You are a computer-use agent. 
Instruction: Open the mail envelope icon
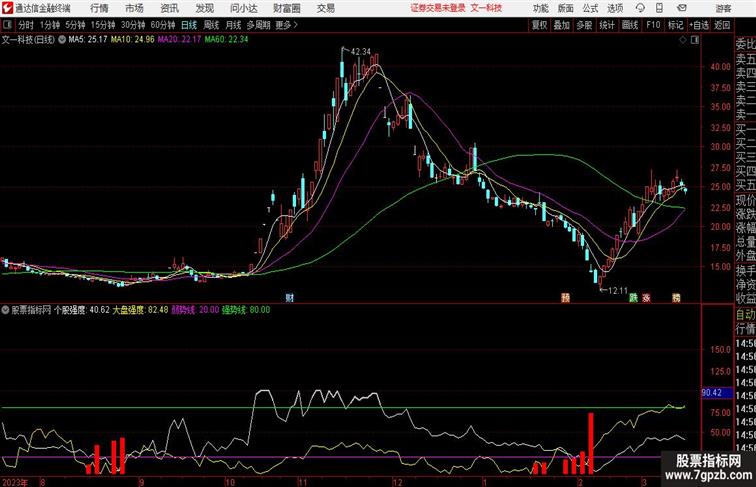(x=682, y=8)
